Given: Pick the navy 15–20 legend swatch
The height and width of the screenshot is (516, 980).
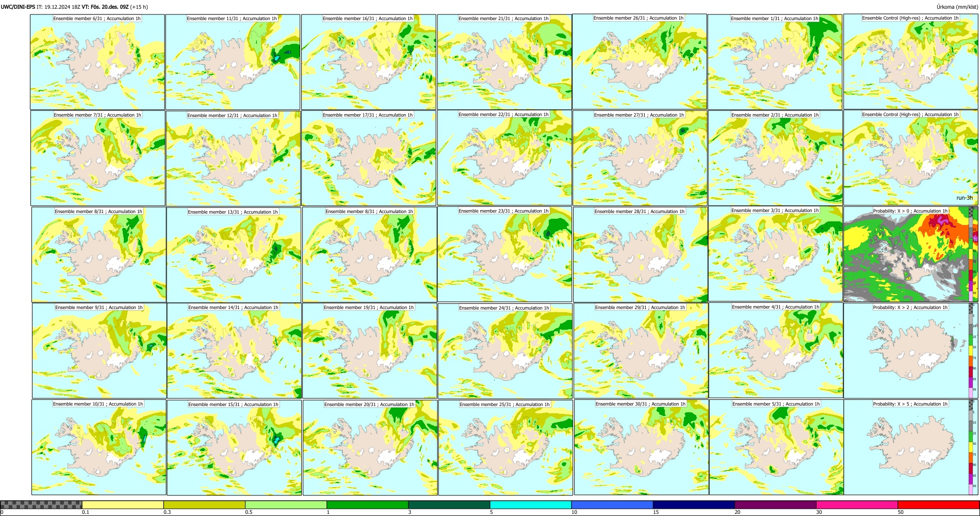Looking at the screenshot, I should 694,505.
